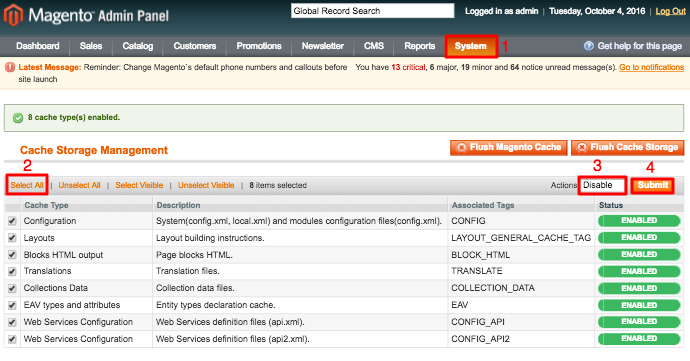Click the Select Visible link
The image size is (690, 361).
click(x=139, y=185)
